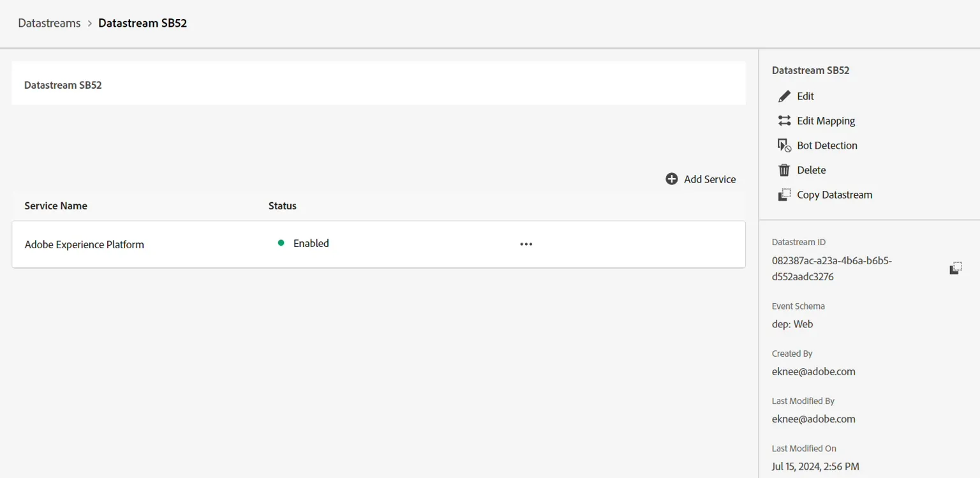Click the Jul 15, 2024, 2:56 PM timestamp

coord(815,467)
